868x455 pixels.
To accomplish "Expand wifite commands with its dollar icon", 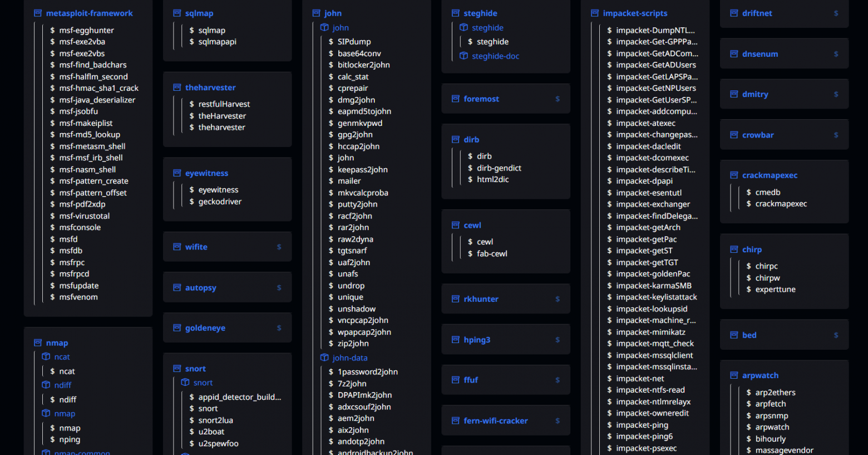I will (279, 247).
